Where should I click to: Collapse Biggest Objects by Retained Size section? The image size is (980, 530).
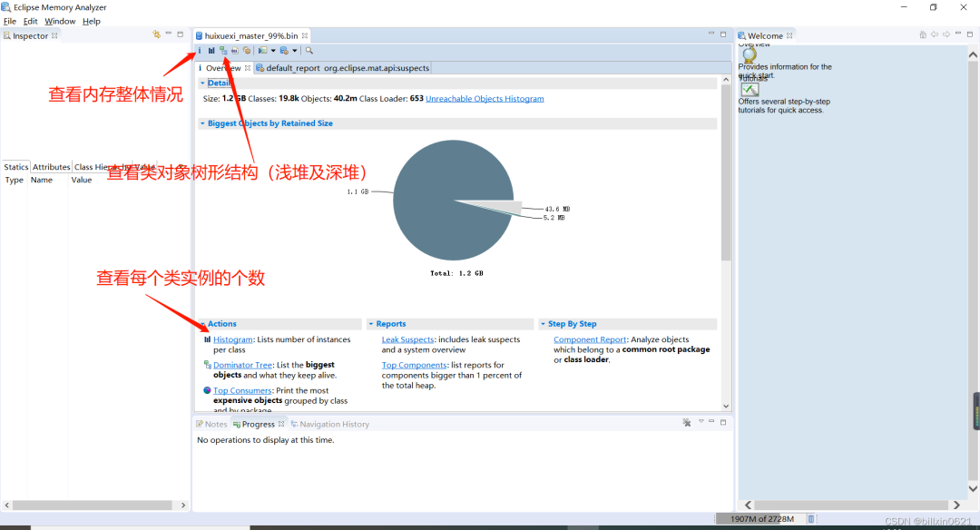pos(202,123)
